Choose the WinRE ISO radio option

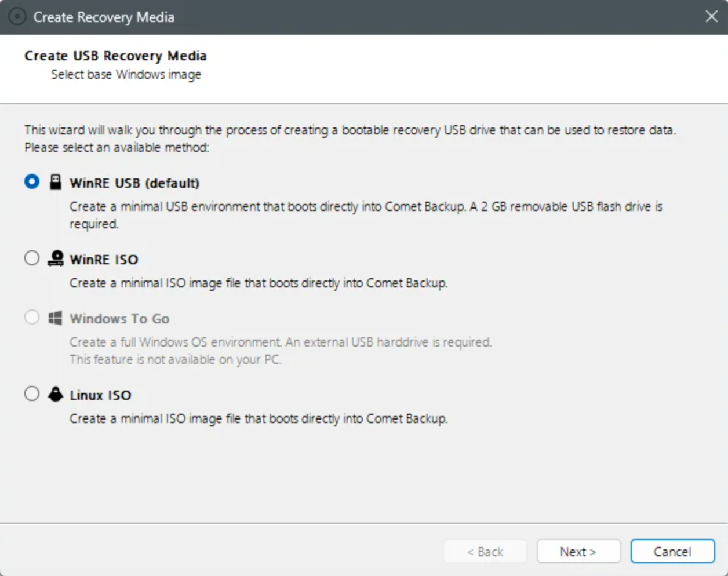click(32, 258)
